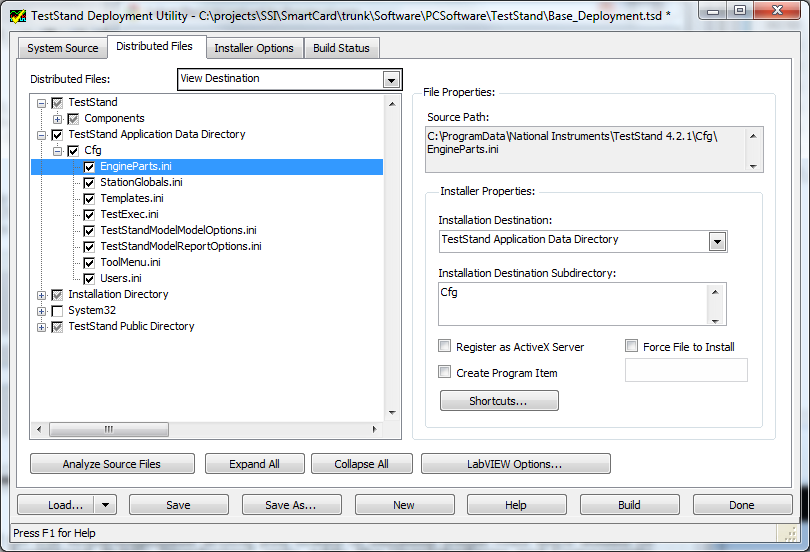Image resolution: width=810 pixels, height=552 pixels.
Task: Click tree scroll down arrow
Action: [x=392, y=412]
